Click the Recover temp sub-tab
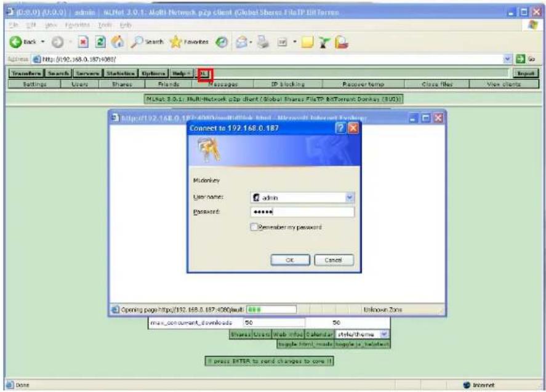This screenshot has width=546, height=392. (363, 84)
